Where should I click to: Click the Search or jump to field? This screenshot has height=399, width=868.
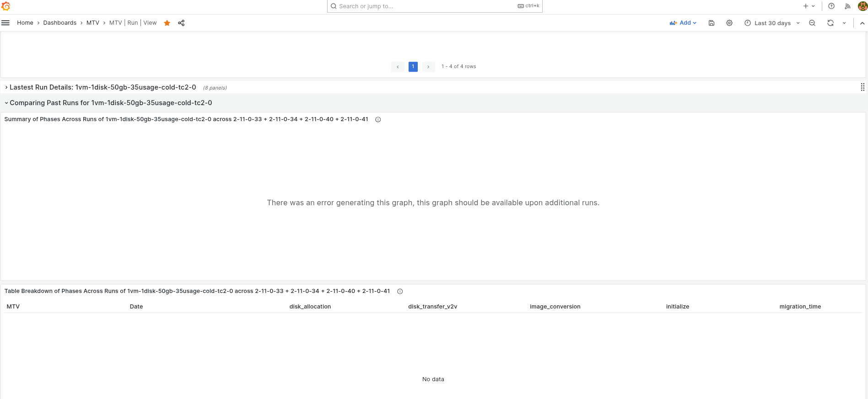[435, 6]
